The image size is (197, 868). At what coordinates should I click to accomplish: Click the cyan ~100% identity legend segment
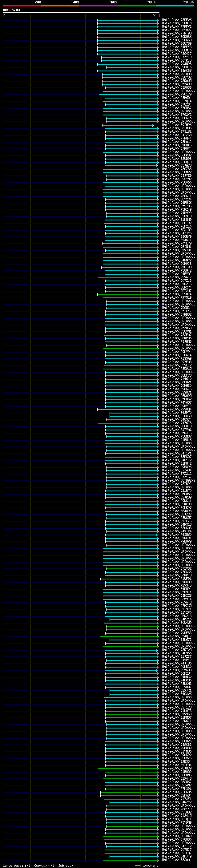(x=175, y=6)
